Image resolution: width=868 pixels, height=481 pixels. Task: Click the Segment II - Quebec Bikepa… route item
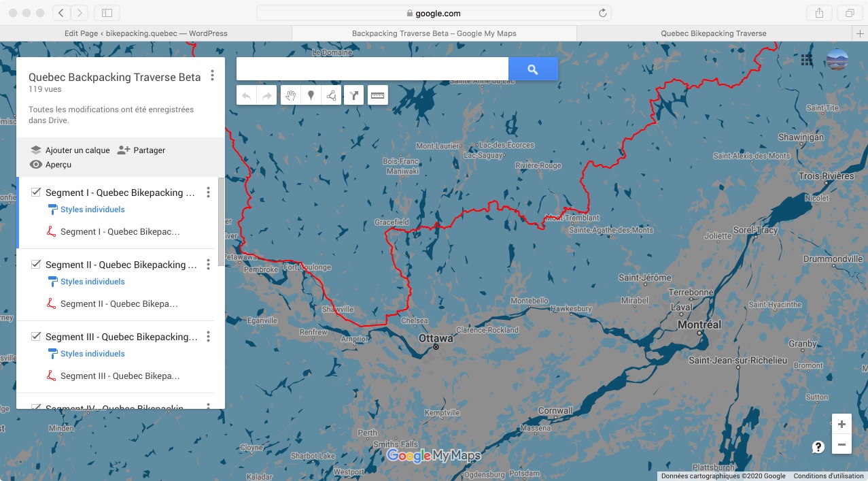pos(119,303)
